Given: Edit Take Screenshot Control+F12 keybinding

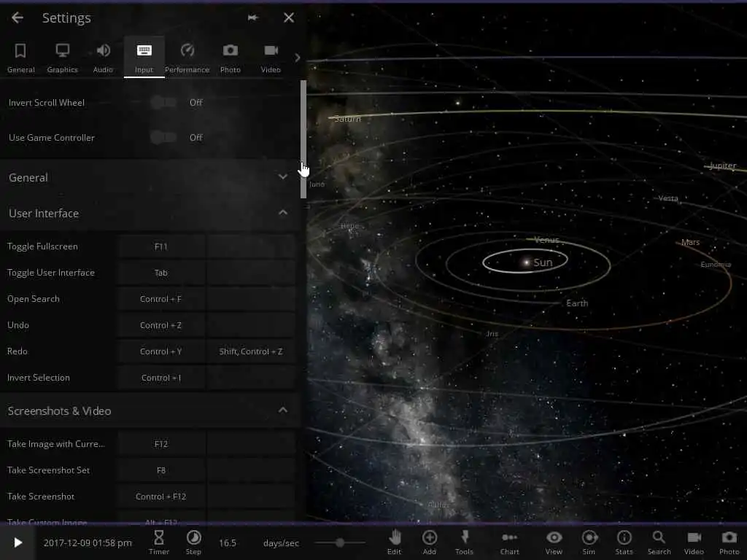Looking at the screenshot, I should pyautogui.click(x=161, y=496).
